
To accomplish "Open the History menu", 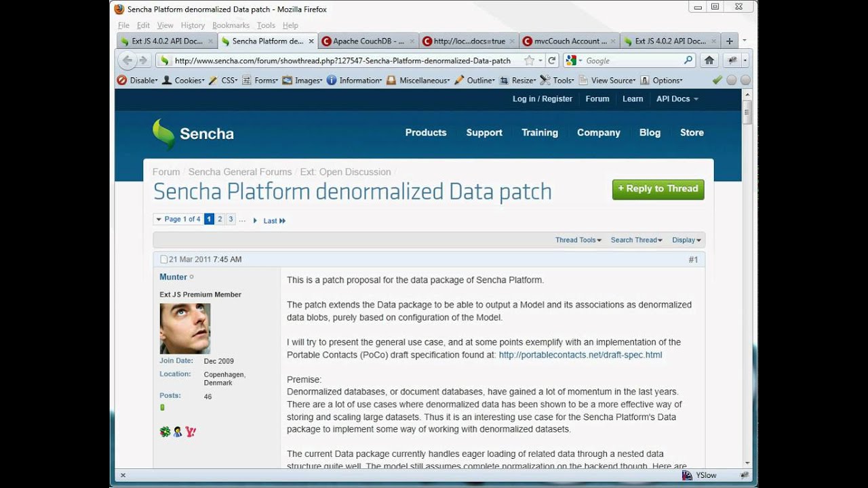I will [193, 25].
